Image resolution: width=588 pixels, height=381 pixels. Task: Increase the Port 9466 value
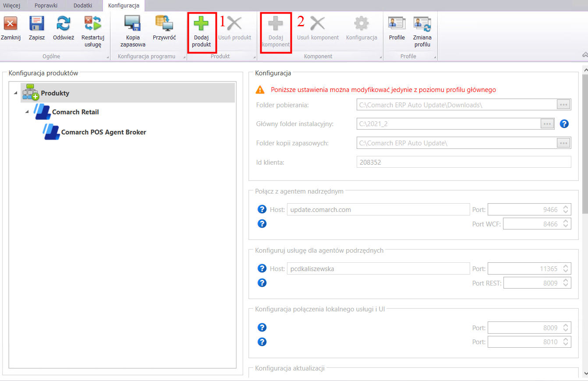pyautogui.click(x=566, y=207)
